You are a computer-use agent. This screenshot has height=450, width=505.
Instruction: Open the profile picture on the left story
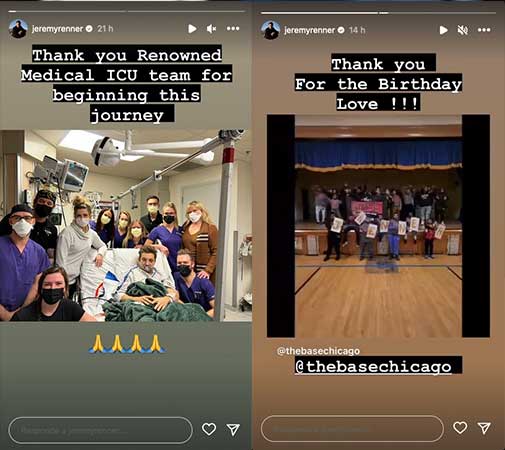[18, 29]
